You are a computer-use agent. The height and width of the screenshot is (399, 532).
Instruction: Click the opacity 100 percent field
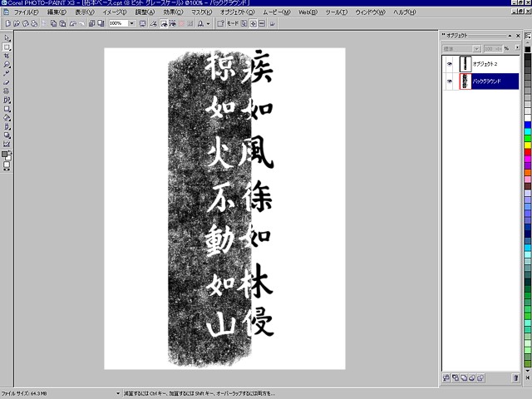coord(493,49)
